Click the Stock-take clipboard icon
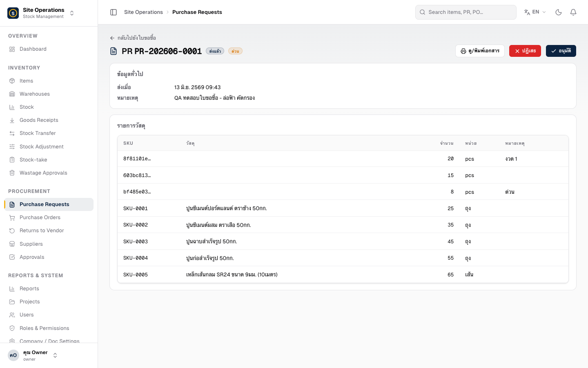Screen dimensions: 588x368 12,160
